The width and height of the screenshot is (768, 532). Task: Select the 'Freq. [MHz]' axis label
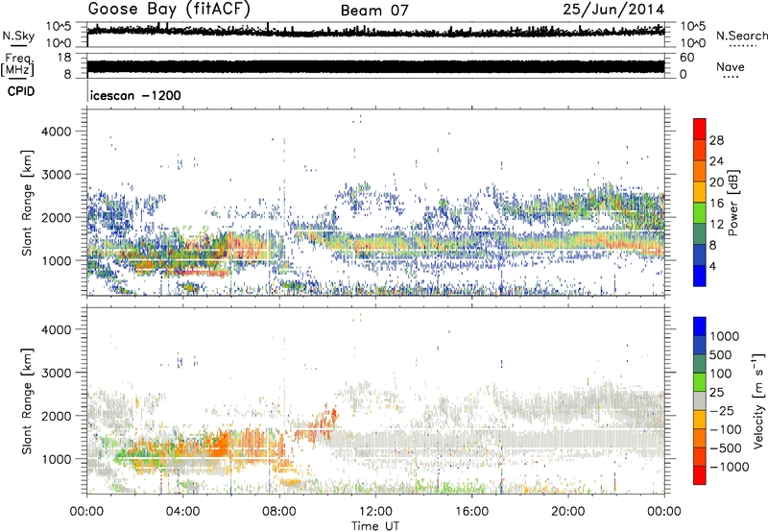pyautogui.click(x=17, y=64)
